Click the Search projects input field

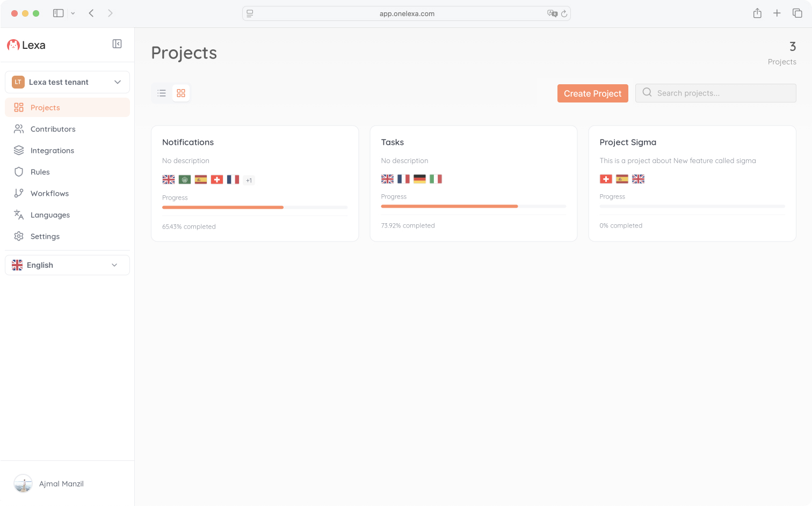click(x=715, y=93)
